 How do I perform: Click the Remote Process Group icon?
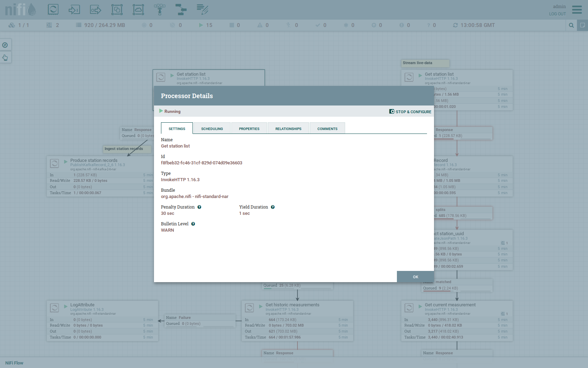138,9
